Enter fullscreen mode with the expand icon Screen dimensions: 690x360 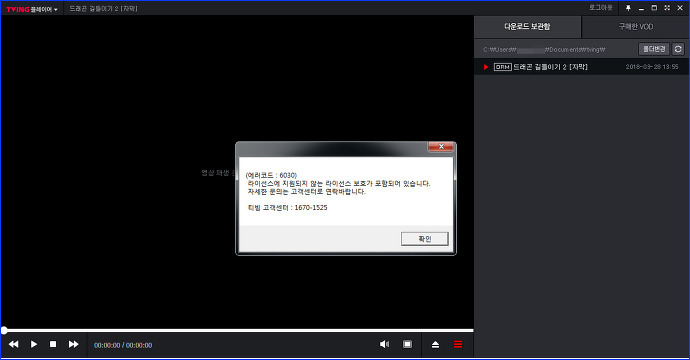click(667, 8)
